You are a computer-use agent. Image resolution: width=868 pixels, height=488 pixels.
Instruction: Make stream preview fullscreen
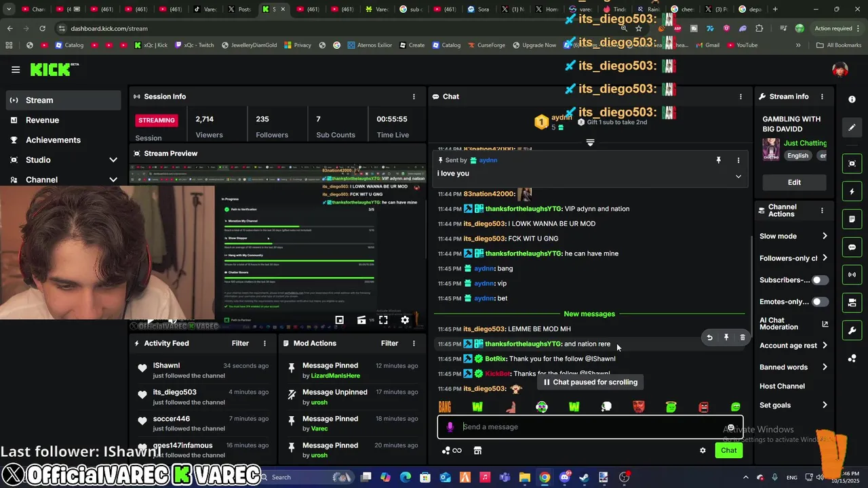[383, 320]
